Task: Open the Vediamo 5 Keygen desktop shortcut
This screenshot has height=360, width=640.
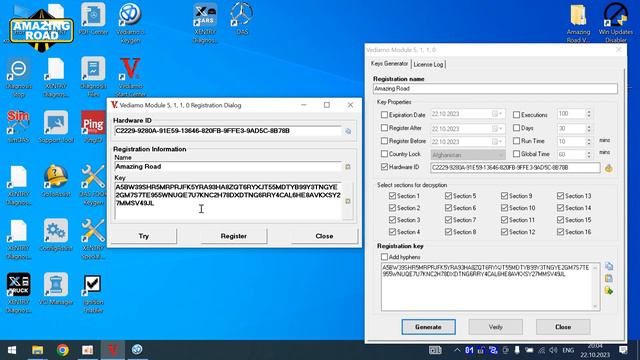Action: (x=130, y=22)
